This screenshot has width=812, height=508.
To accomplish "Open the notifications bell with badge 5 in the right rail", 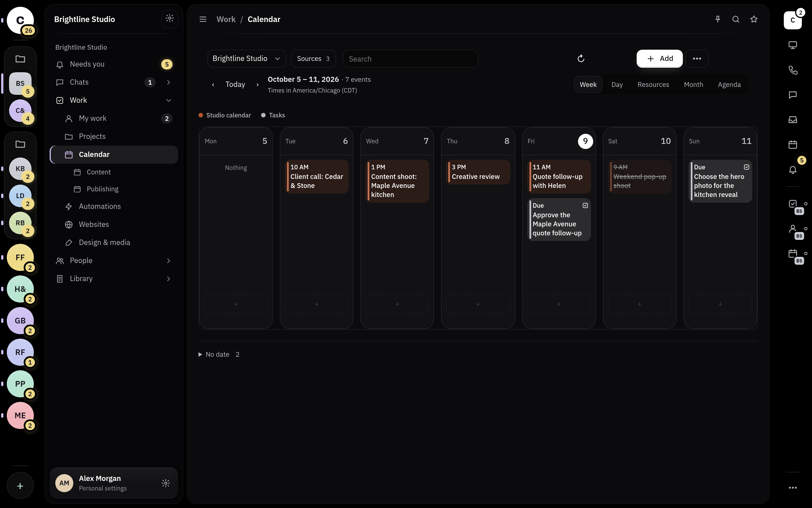I will 793,170.
